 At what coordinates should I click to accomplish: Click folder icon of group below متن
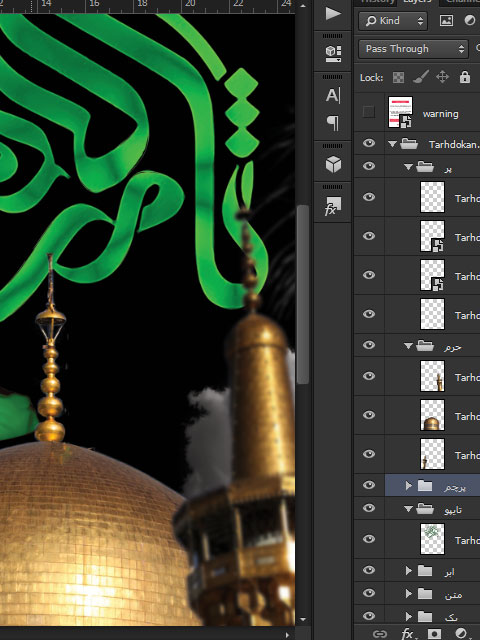point(424,616)
